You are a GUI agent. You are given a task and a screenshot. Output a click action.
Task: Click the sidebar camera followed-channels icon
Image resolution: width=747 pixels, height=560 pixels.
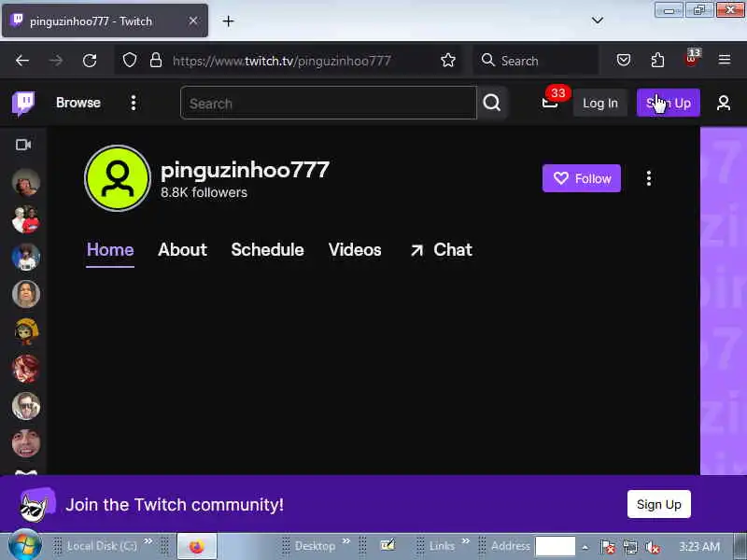22,145
